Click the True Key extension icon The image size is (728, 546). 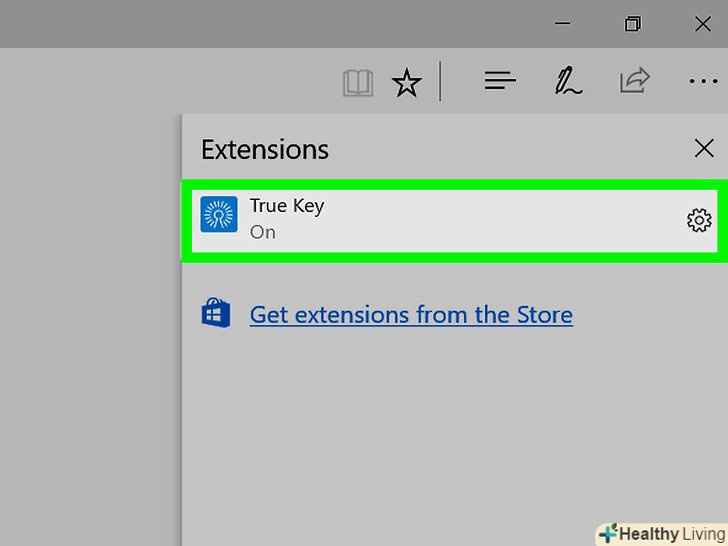pyautogui.click(x=219, y=215)
